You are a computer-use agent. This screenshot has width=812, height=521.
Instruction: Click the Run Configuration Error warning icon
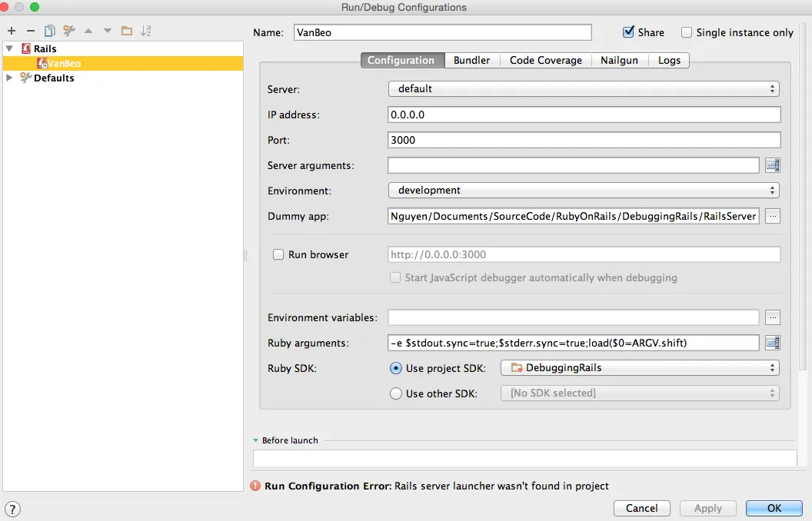pos(255,486)
